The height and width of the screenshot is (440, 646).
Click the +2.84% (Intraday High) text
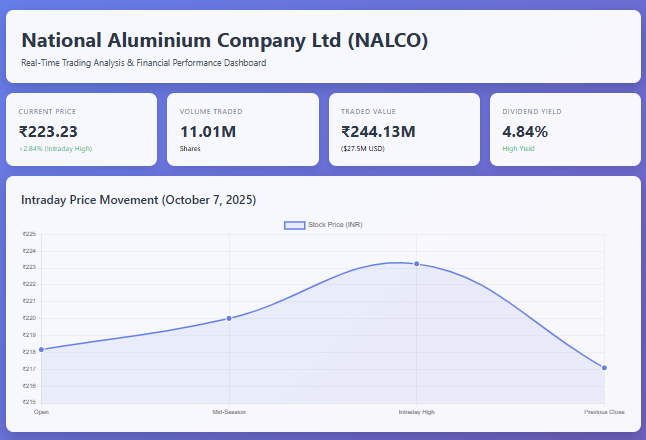(56, 149)
